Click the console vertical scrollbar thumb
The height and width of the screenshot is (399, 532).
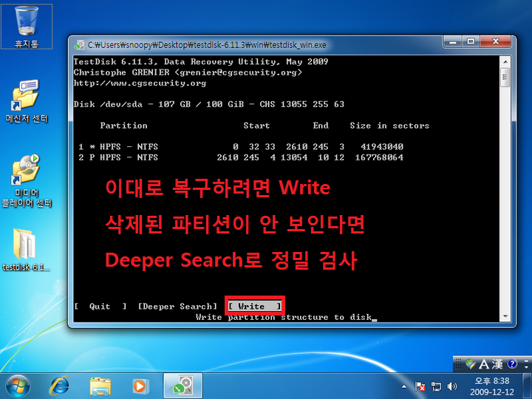(x=505, y=77)
